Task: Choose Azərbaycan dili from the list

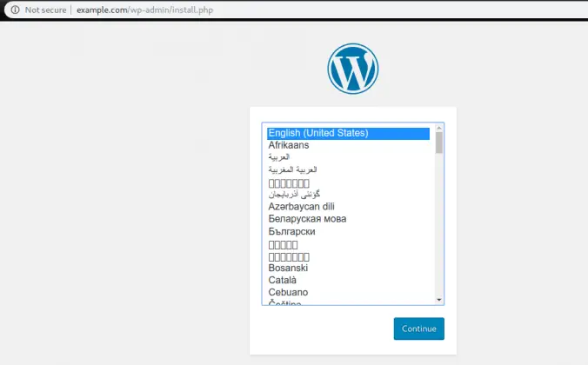Action: 307,207
